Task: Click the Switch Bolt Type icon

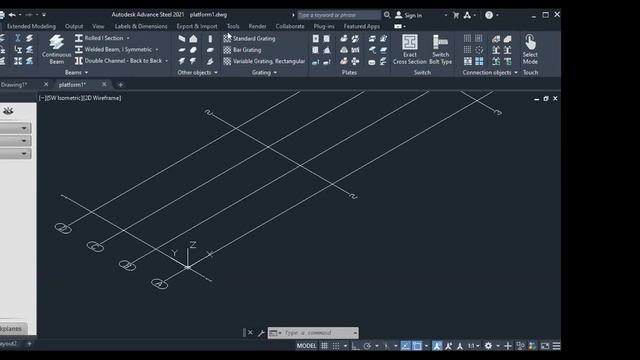Action: [440, 49]
